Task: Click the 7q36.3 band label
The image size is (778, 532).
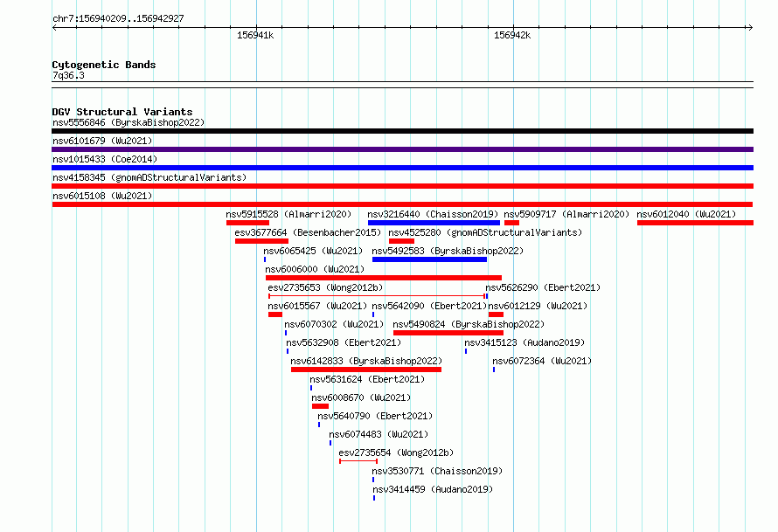Action: [x=68, y=75]
